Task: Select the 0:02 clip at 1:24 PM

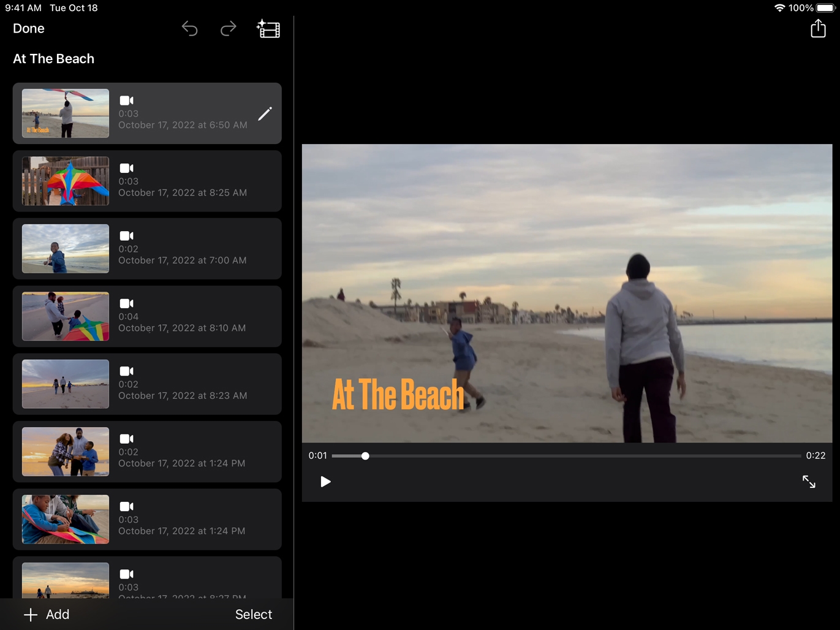Action: point(147,452)
